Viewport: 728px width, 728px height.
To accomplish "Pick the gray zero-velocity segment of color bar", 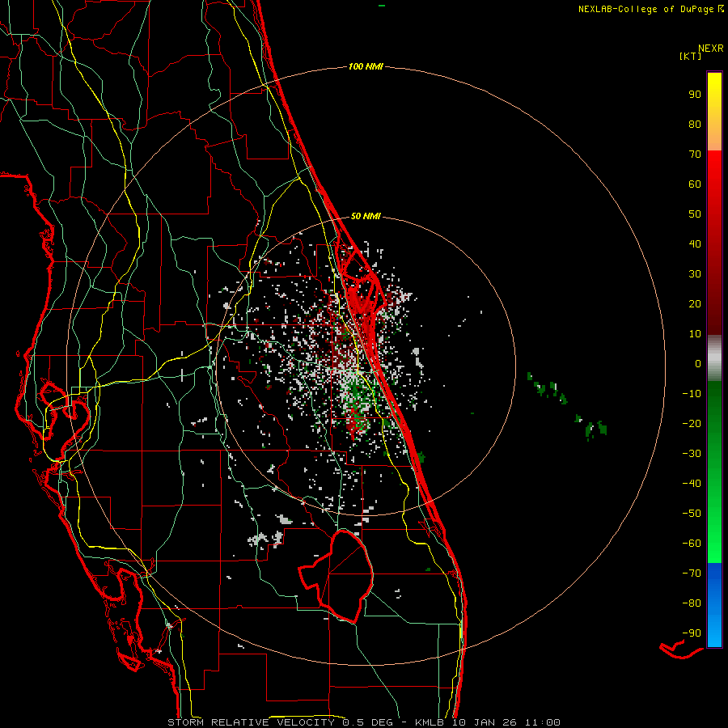I will coord(714,358).
